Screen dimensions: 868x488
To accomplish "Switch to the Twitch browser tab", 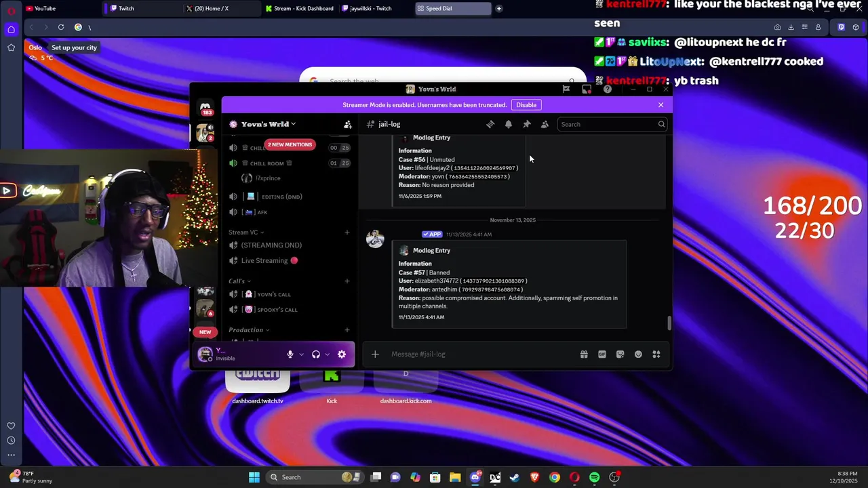I will tap(142, 8).
